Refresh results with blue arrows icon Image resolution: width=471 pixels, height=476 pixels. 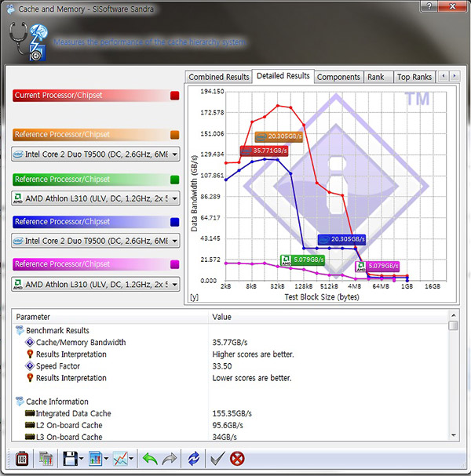[194, 459]
